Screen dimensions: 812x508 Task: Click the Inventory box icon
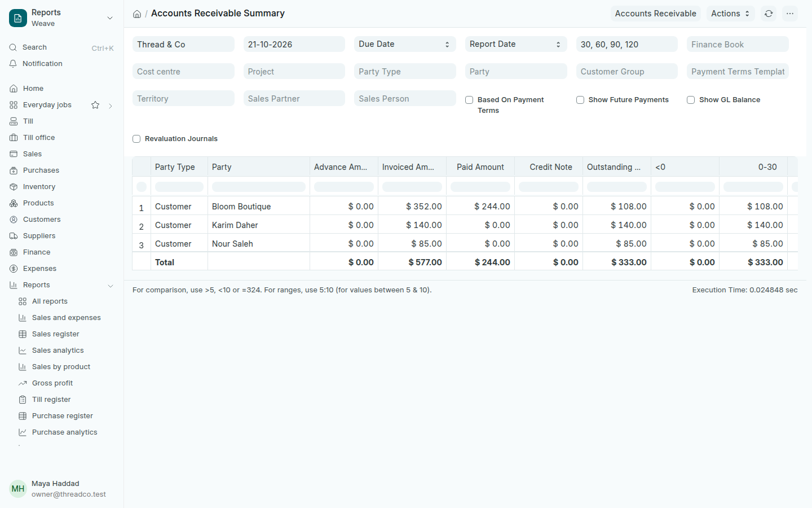tap(14, 187)
